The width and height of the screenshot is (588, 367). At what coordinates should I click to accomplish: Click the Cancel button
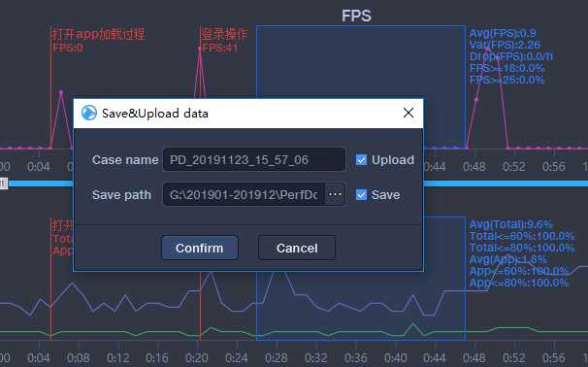(x=297, y=248)
